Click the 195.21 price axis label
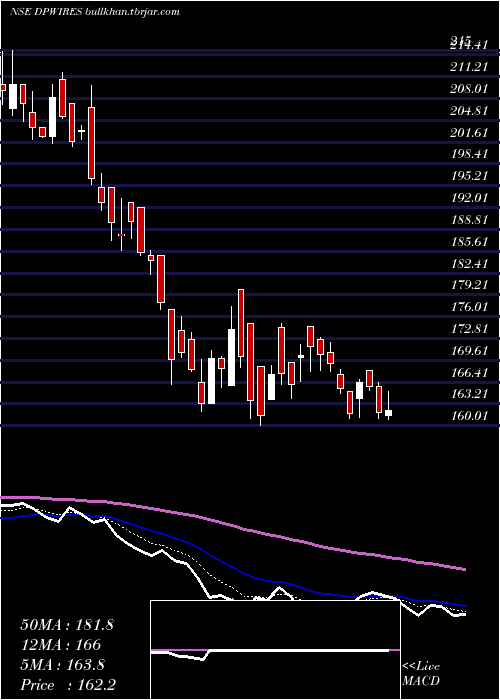The height and width of the screenshot is (700, 500). tap(468, 176)
